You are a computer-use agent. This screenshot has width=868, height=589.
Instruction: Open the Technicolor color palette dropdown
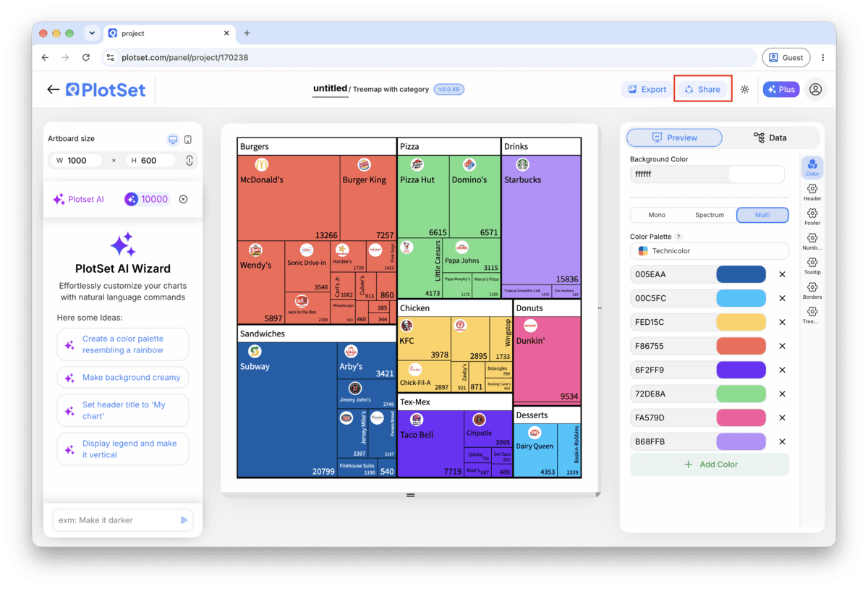[709, 251]
